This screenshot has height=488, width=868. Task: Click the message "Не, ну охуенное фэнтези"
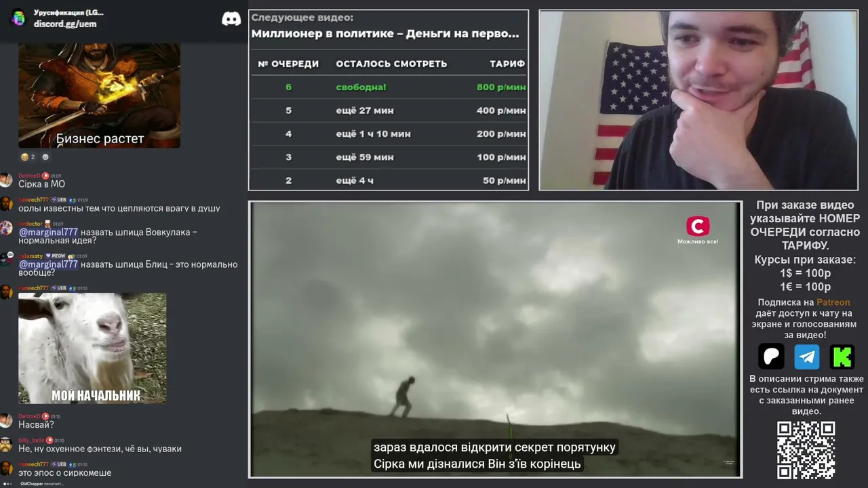coord(100,449)
